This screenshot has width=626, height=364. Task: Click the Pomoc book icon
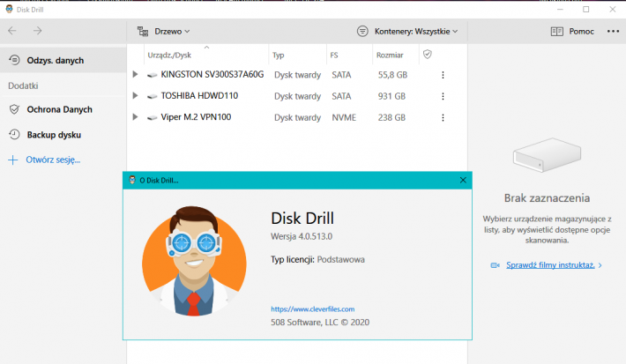click(x=557, y=31)
